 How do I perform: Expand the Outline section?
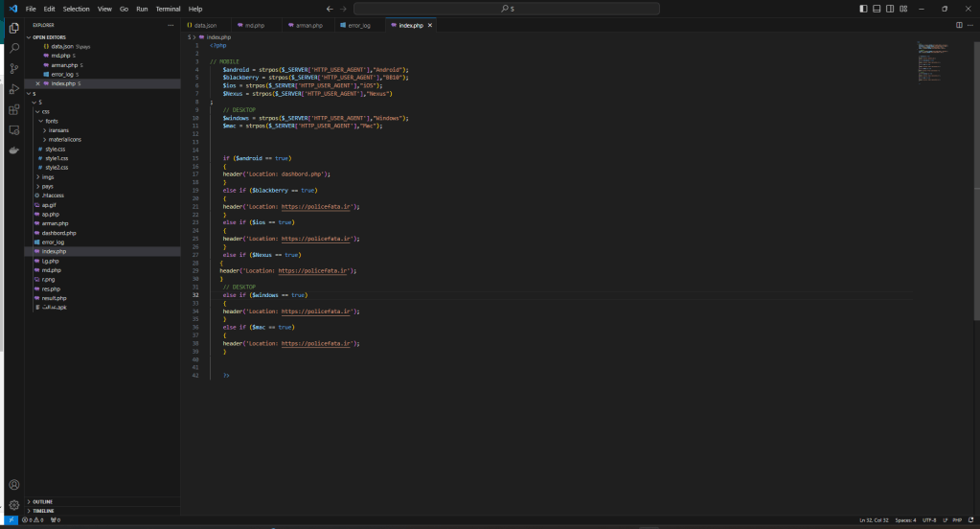pos(42,501)
